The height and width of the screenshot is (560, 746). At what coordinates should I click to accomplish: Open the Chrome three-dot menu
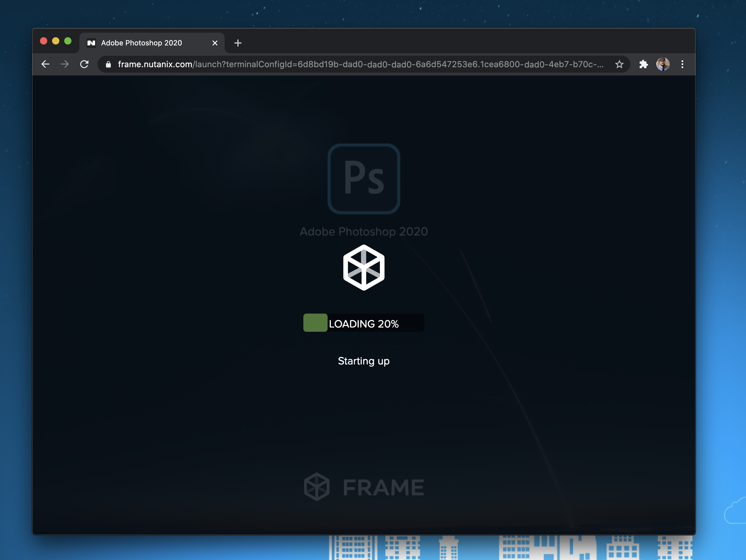coord(682,64)
